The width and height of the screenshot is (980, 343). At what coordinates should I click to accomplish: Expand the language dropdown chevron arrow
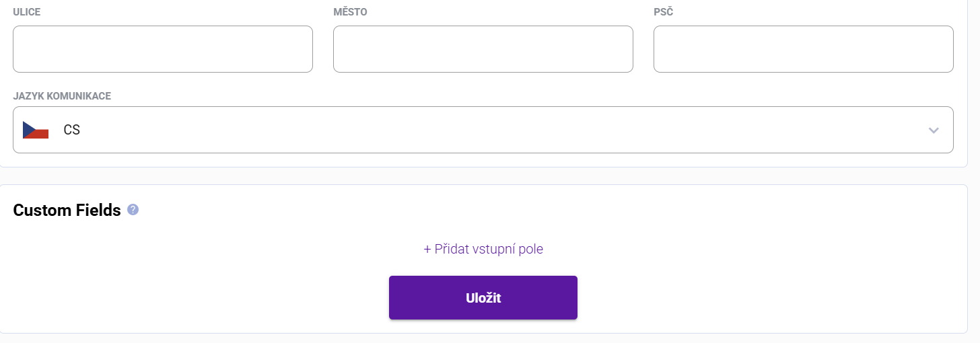click(x=934, y=130)
